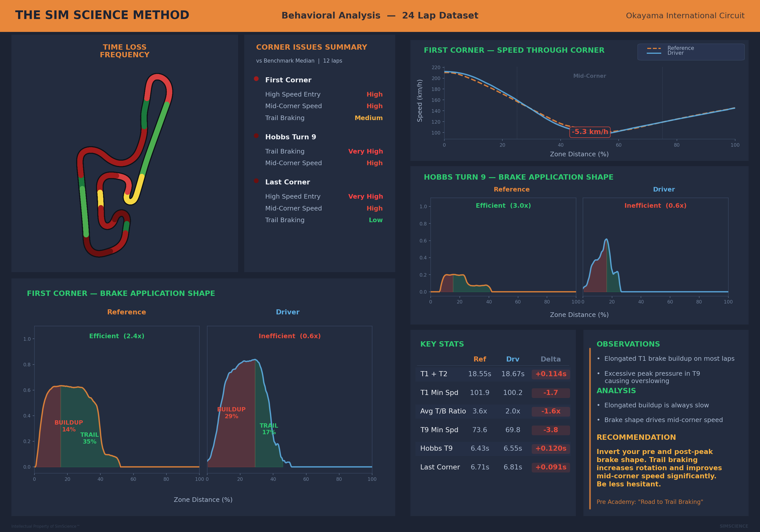Click the red dot beside First Corner
The height and width of the screenshot is (532, 760).
tap(256, 79)
